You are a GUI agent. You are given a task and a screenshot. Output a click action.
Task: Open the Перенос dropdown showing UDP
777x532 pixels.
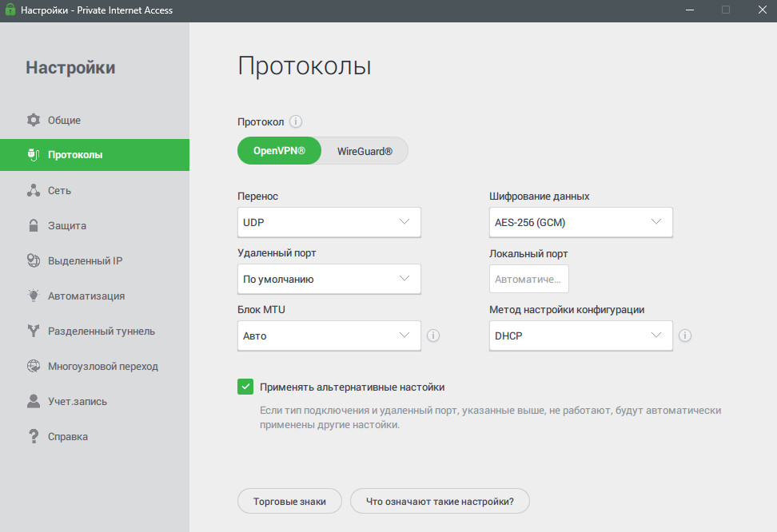tap(329, 222)
